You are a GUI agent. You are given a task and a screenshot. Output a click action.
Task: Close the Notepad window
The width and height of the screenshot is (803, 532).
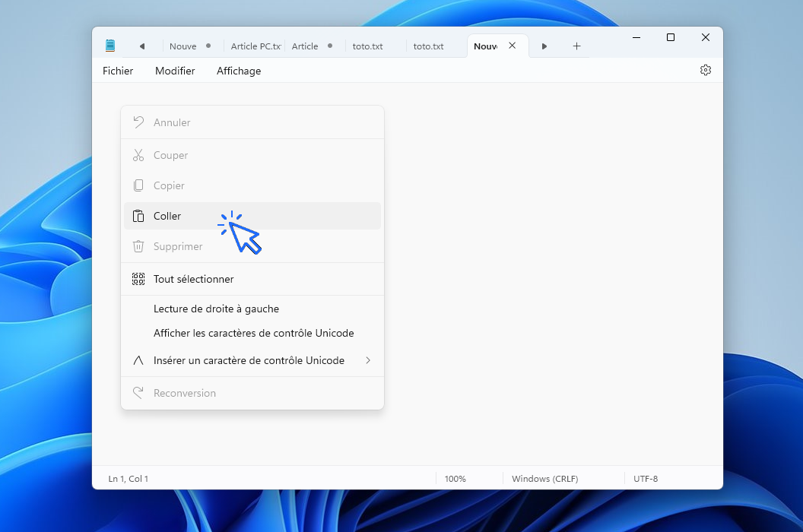pos(705,37)
